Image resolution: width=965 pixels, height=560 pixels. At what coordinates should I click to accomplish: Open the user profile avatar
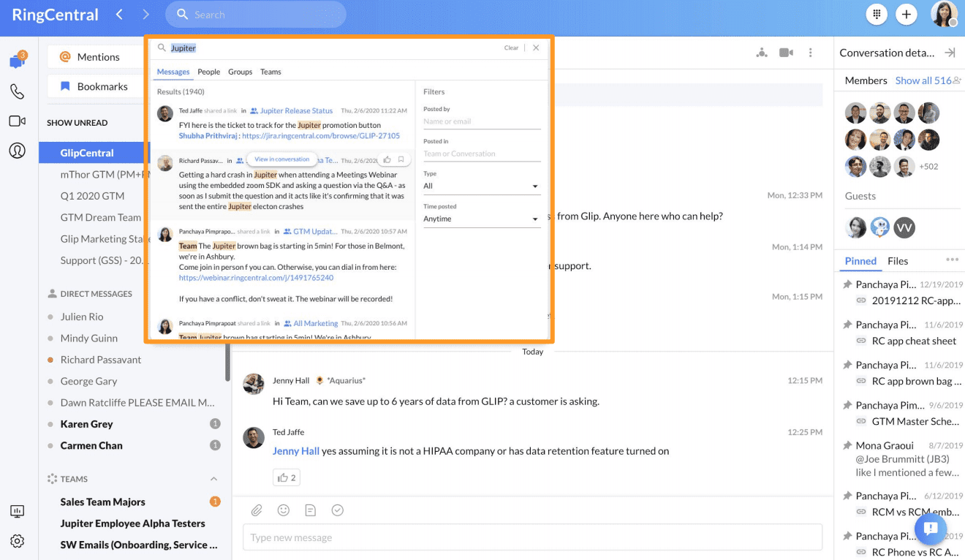click(944, 14)
